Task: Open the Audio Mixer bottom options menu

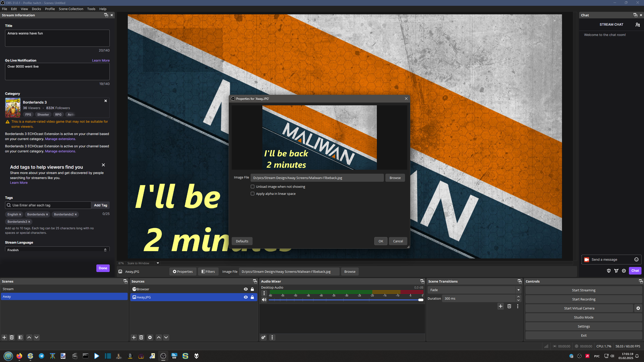Action: (272, 337)
